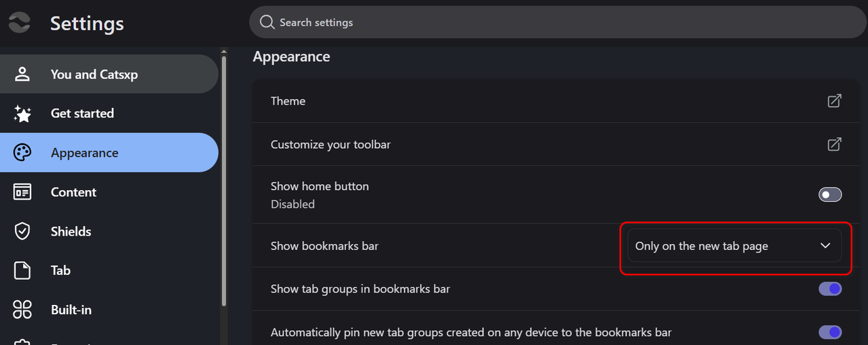Click the Shields checkmark icon

tap(22, 232)
